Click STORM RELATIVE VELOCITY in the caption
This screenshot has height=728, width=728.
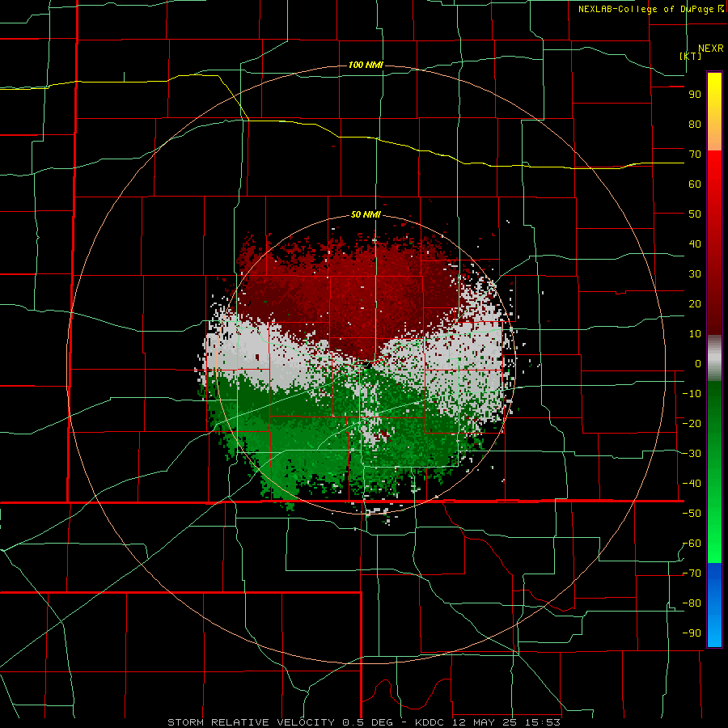pyautogui.click(x=251, y=722)
